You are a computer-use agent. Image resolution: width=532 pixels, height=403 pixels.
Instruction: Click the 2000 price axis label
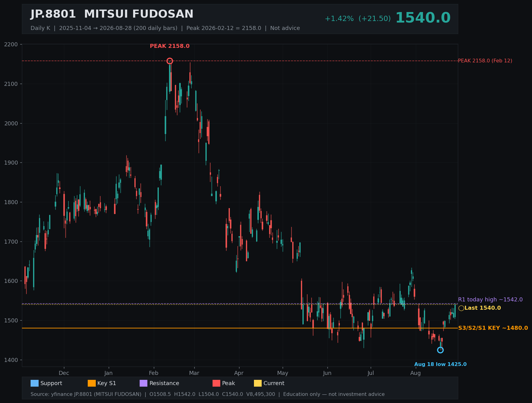(11, 124)
